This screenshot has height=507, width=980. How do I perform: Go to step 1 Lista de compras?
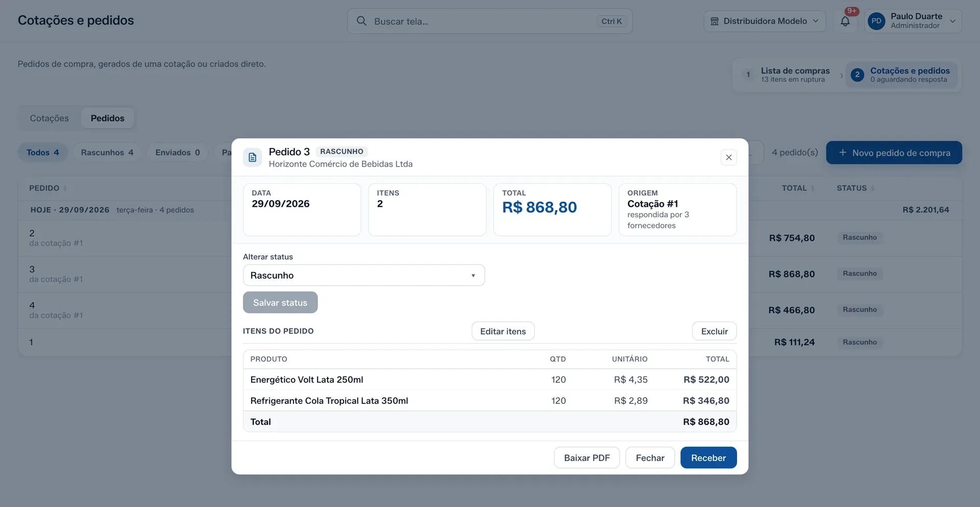(x=786, y=75)
